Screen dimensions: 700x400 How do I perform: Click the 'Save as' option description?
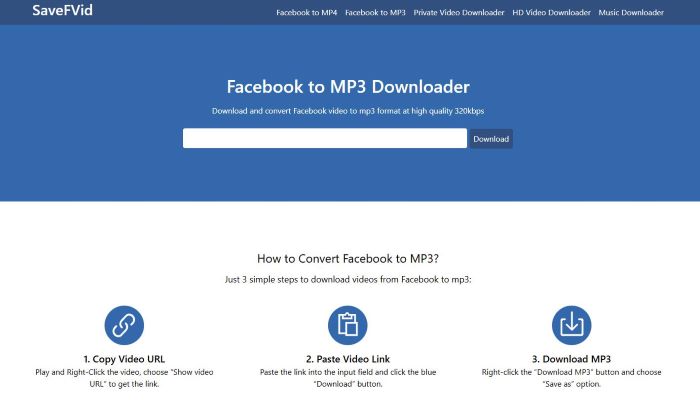571,378
